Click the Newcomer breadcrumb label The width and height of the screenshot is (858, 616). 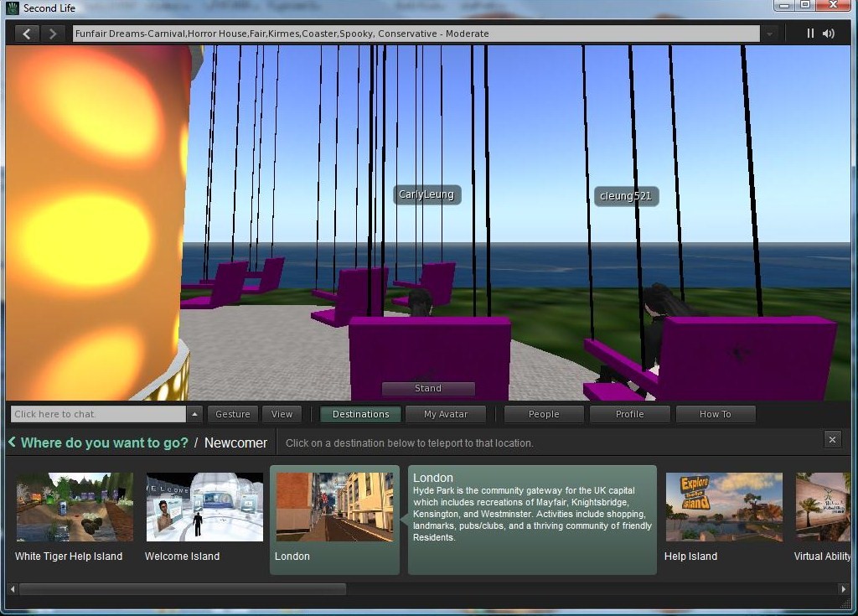(235, 443)
